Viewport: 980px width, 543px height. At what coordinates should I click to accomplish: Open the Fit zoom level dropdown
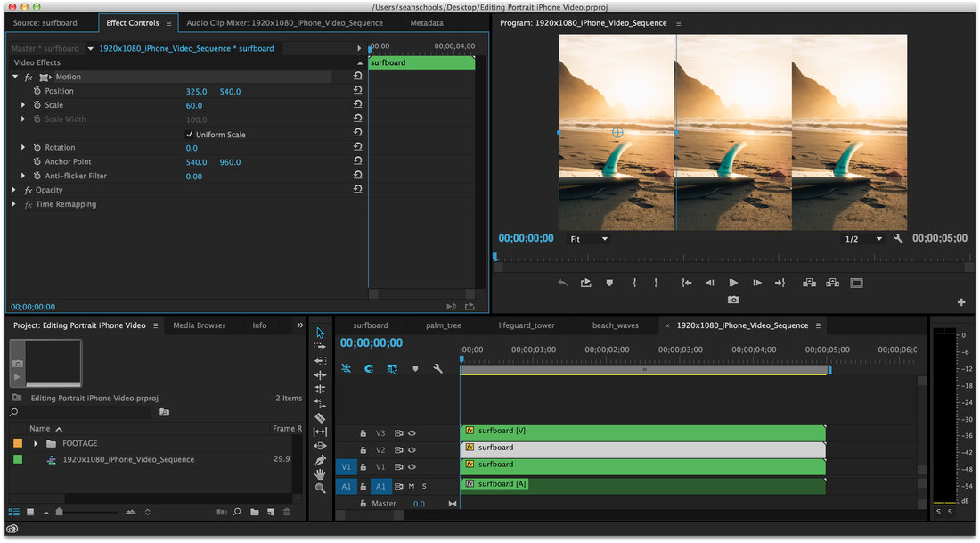[590, 239]
